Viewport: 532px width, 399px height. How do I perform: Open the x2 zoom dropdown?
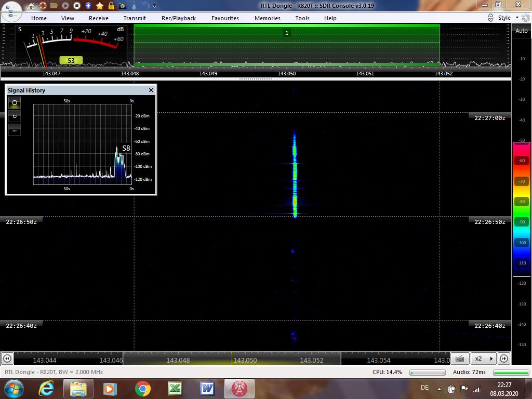pyautogui.click(x=484, y=358)
